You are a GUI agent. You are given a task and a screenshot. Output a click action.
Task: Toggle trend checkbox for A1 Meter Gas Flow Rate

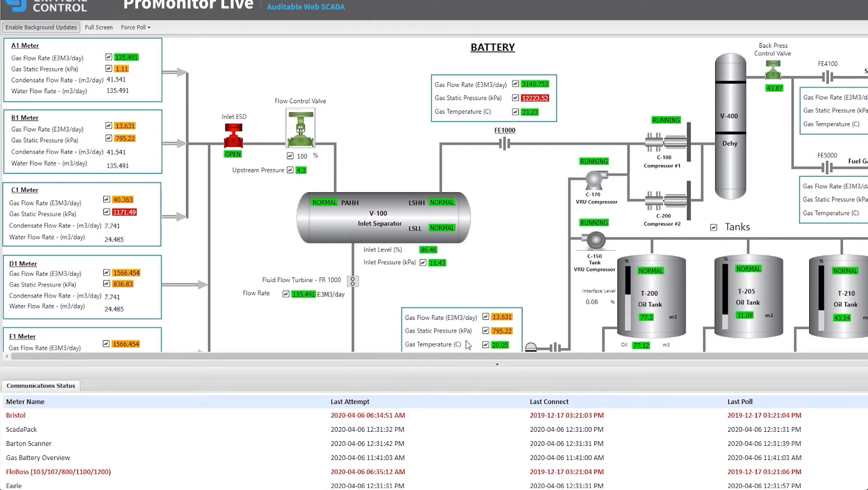108,57
